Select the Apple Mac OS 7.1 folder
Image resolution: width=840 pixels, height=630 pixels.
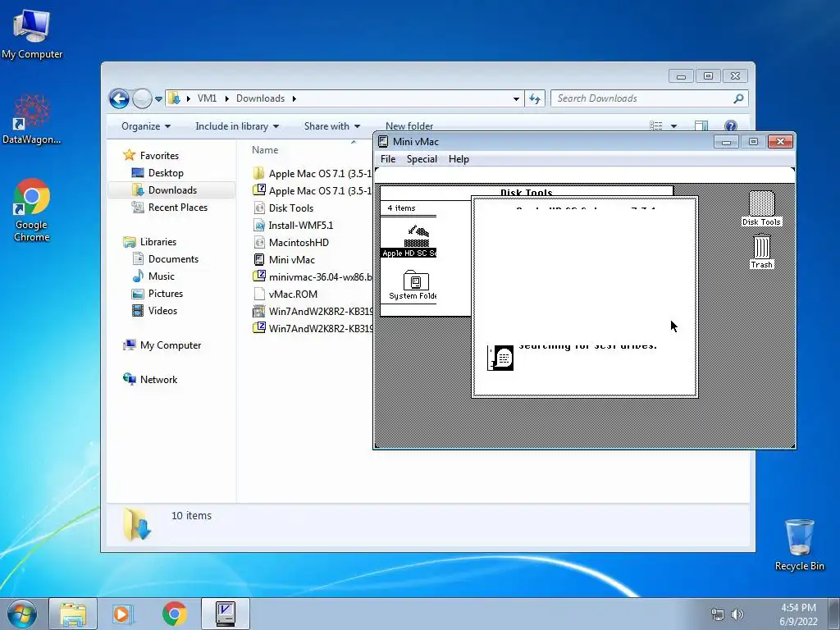click(x=313, y=174)
